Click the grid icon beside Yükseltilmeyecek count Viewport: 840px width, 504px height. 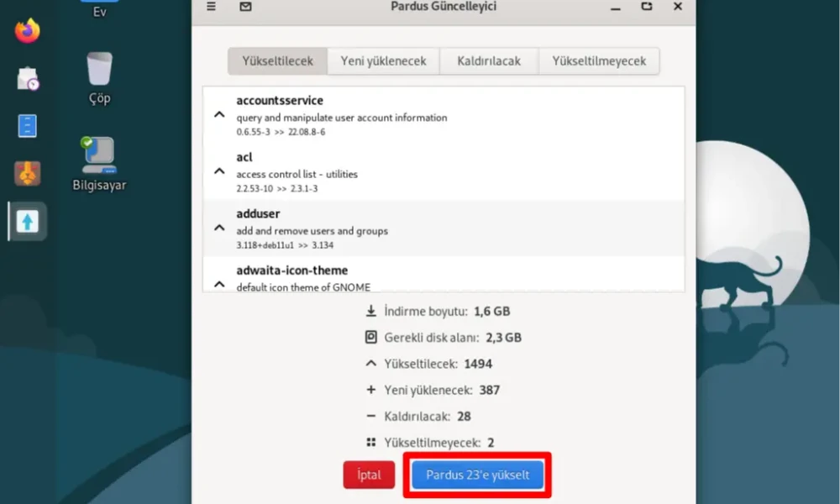(x=370, y=443)
